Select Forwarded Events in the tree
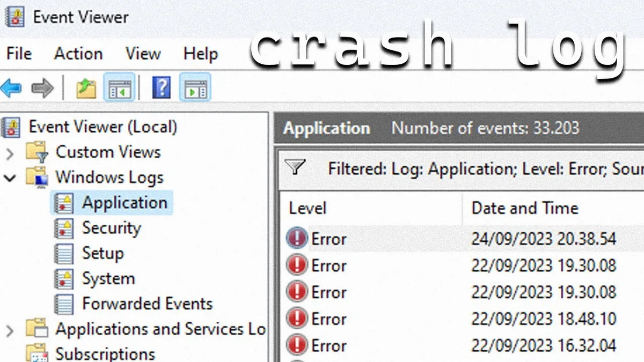644x362 pixels. (x=148, y=304)
